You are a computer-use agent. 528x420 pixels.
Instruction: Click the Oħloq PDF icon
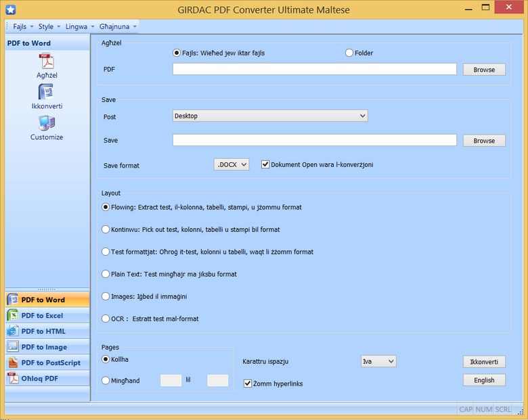pyautogui.click(x=12, y=378)
